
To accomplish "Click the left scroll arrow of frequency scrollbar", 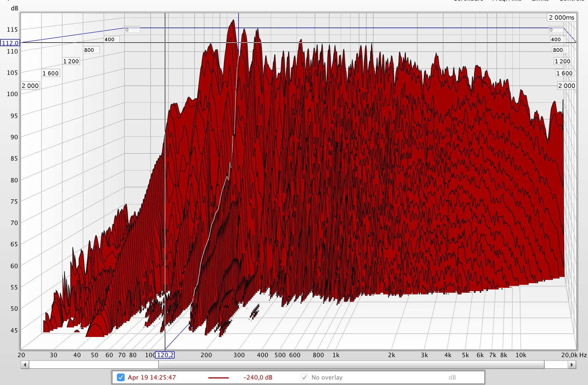I will click(25, 365).
